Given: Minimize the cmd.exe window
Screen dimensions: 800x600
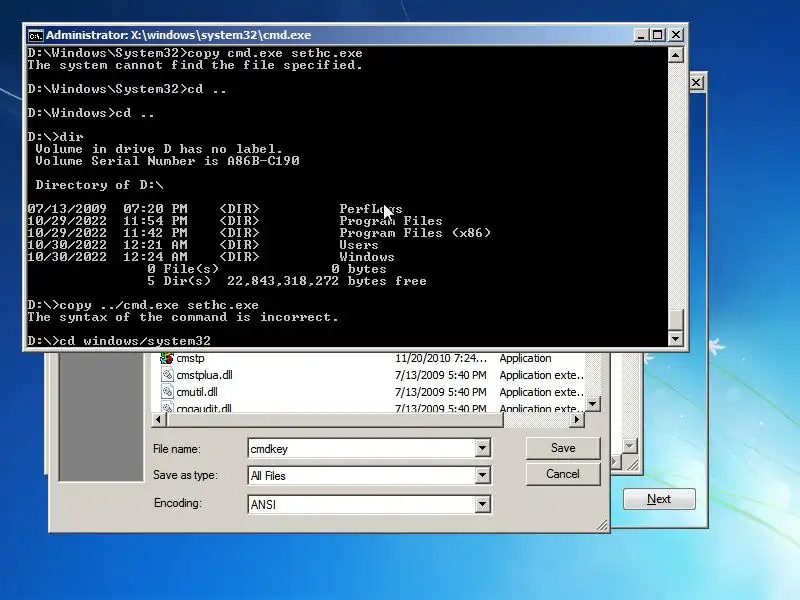Looking at the screenshot, I should [641, 35].
